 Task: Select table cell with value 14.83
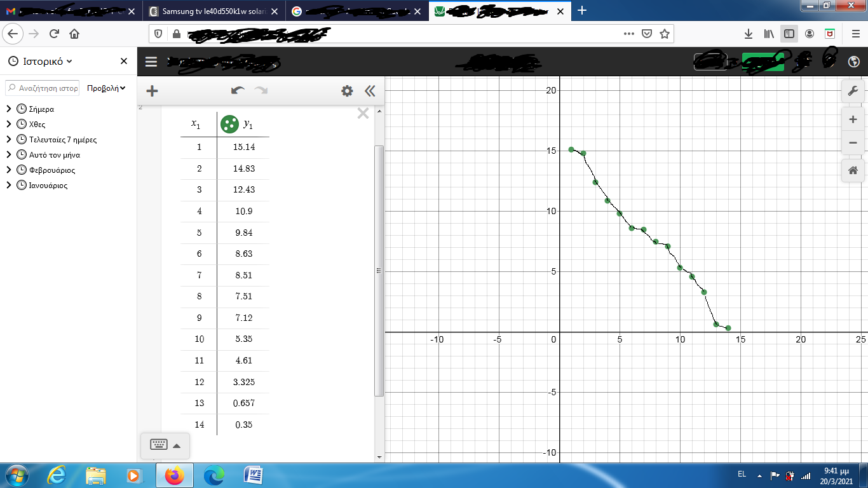click(243, 168)
